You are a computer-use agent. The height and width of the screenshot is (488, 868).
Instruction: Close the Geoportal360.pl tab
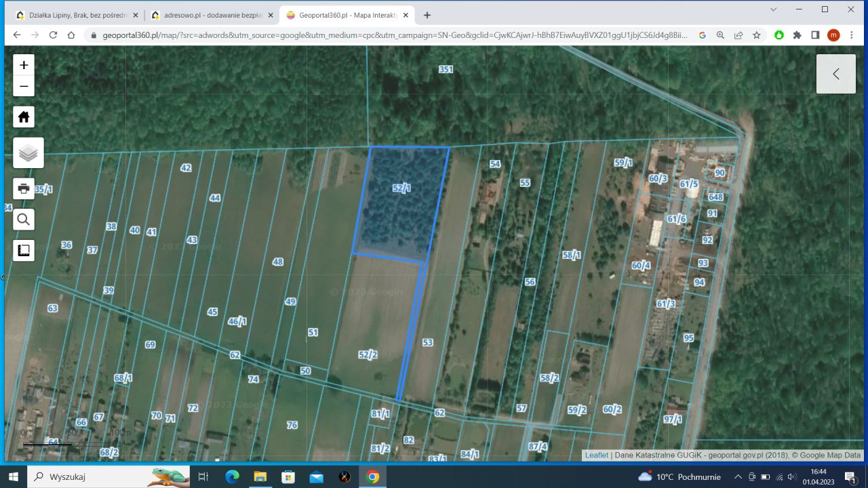406,15
